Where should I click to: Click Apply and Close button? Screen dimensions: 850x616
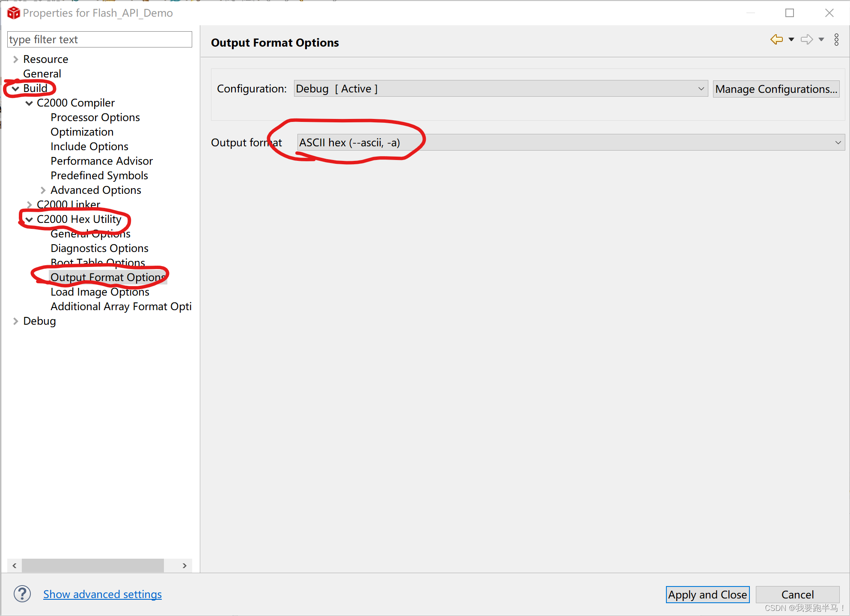pyautogui.click(x=707, y=595)
